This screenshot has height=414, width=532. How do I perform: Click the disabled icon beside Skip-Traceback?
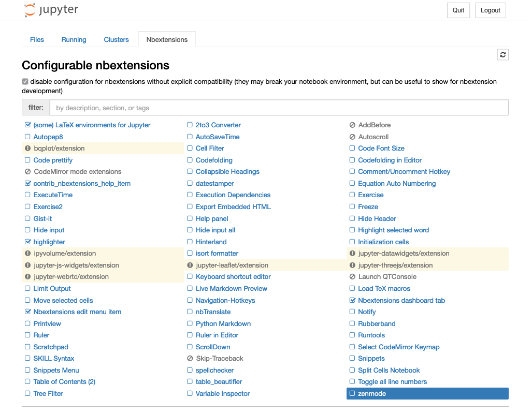point(190,359)
